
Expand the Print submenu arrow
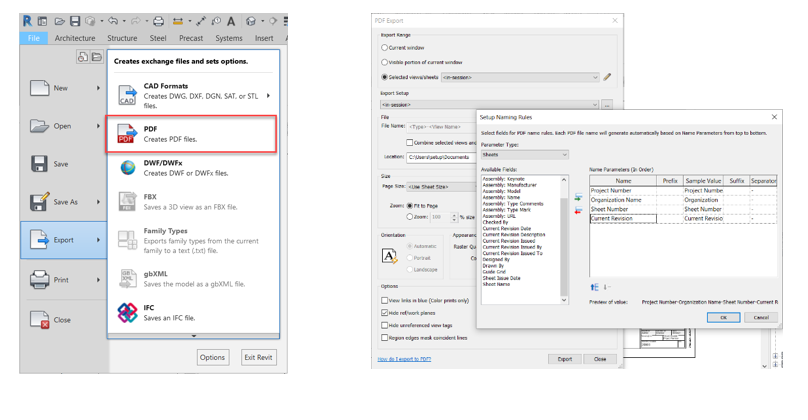[x=98, y=280]
